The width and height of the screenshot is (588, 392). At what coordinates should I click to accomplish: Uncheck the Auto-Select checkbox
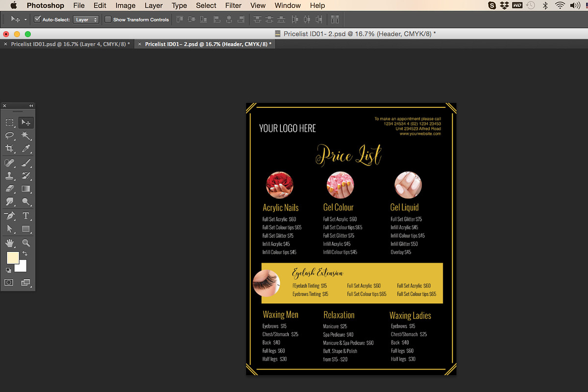[x=38, y=20]
